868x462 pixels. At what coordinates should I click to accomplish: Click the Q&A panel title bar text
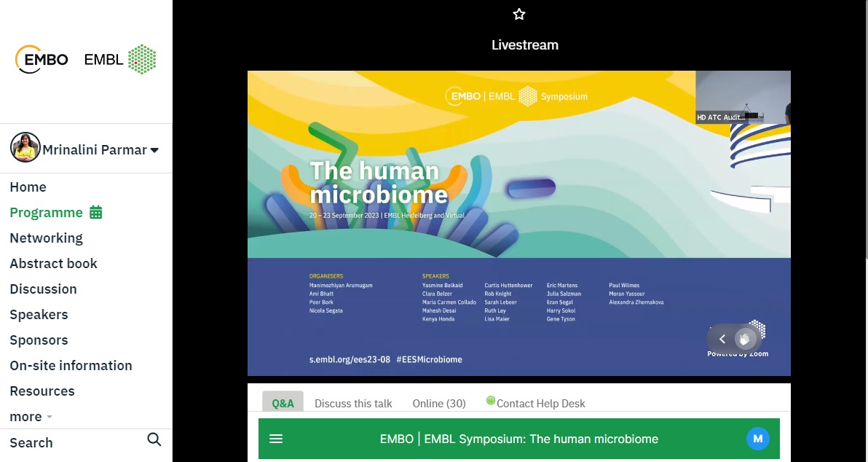pos(518,439)
